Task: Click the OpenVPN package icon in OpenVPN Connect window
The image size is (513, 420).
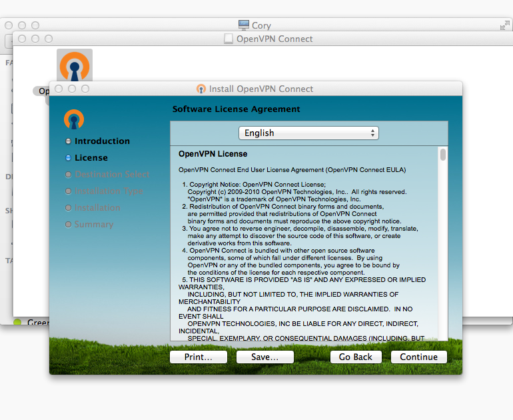Action: coord(75,66)
